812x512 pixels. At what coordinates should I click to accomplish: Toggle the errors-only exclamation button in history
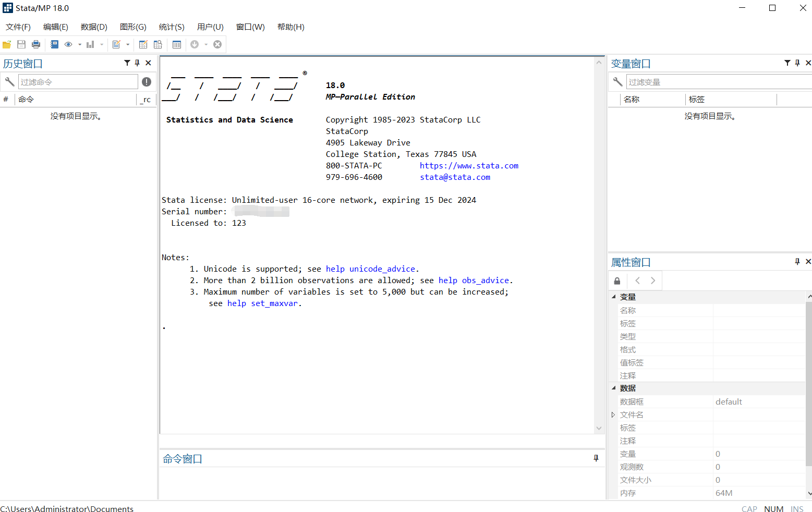[147, 82]
